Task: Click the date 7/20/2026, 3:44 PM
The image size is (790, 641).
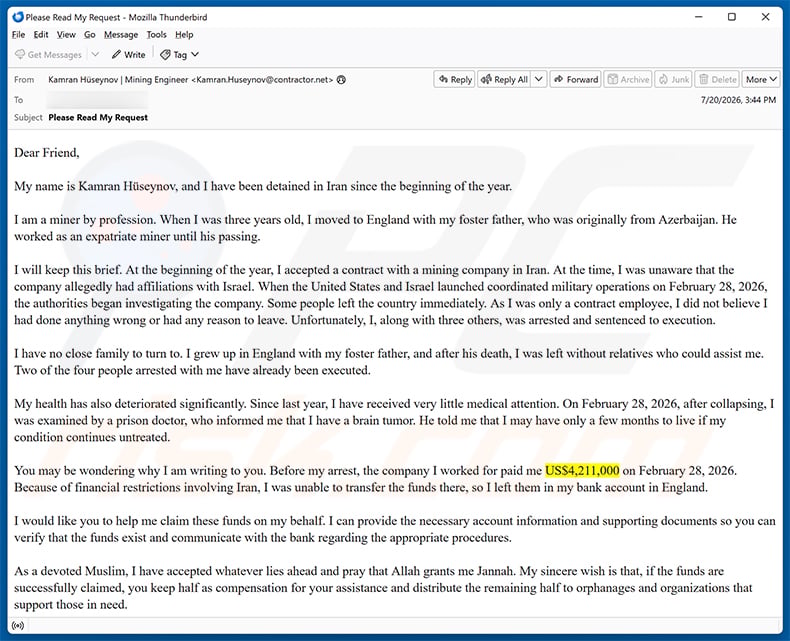Action: [738, 100]
